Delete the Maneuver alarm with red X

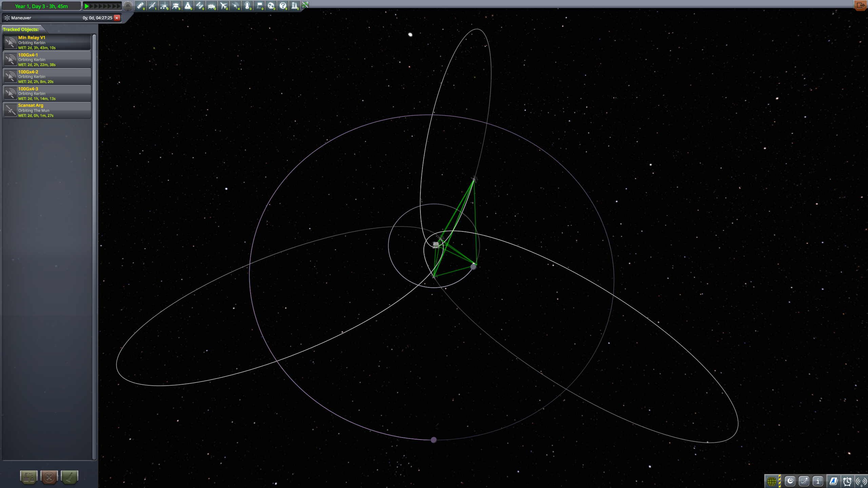pos(117,18)
